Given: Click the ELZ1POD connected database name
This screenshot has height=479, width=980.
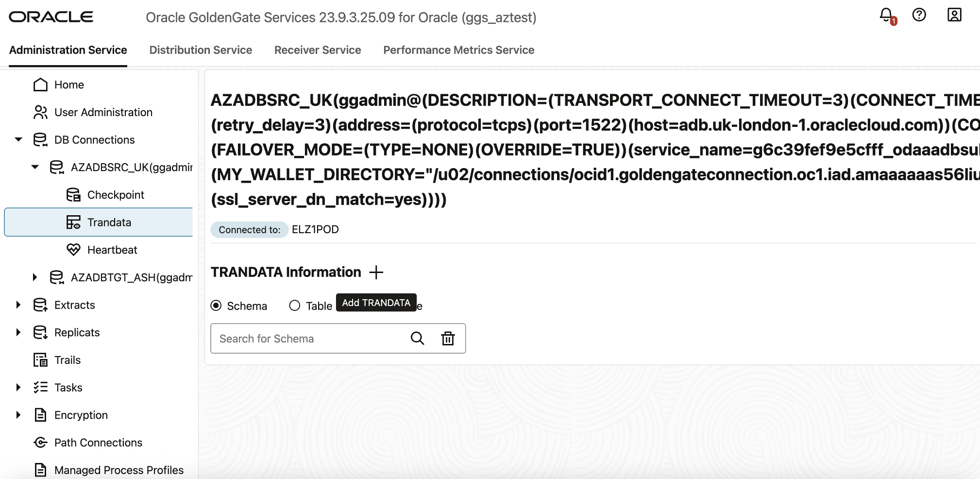Looking at the screenshot, I should 315,229.
